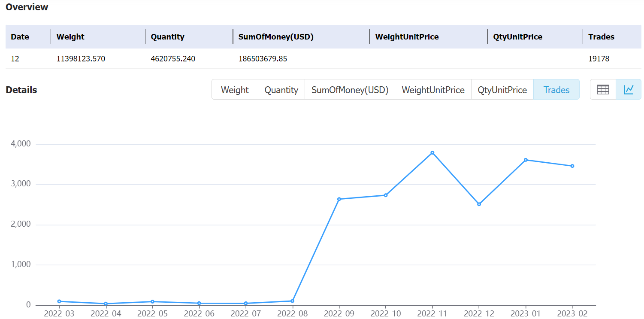The width and height of the screenshot is (644, 319).
Task: Click the 2022-09 x-axis label
Action: [339, 314]
